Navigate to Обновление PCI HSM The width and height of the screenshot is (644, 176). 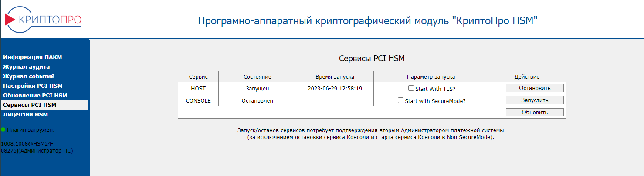[35, 95]
